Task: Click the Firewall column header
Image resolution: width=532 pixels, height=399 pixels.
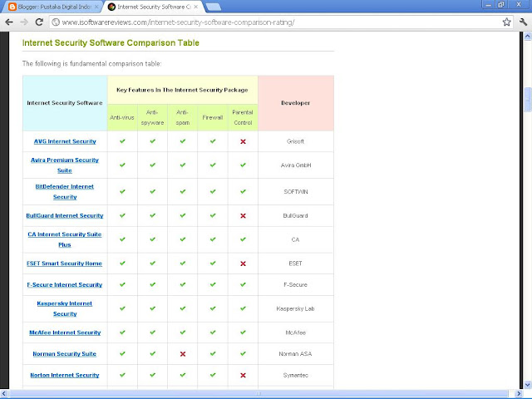Action: (x=213, y=118)
